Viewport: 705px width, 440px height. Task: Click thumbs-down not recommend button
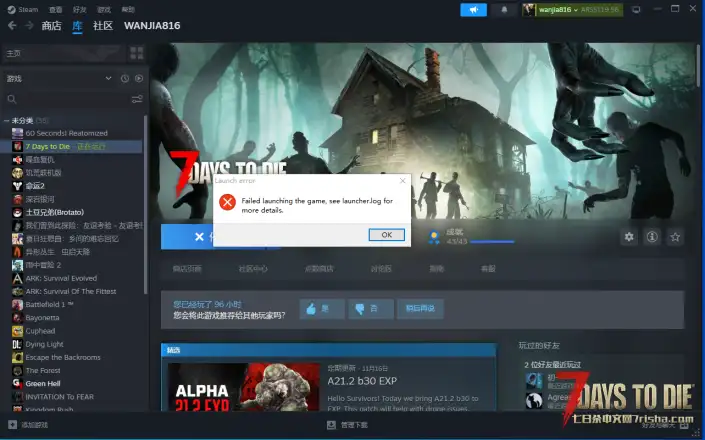pyautogui.click(x=371, y=309)
